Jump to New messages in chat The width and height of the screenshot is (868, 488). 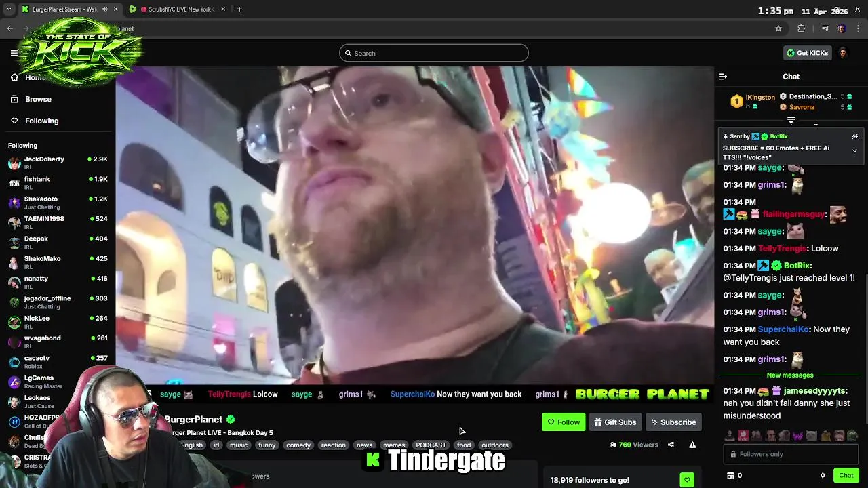[789, 375]
